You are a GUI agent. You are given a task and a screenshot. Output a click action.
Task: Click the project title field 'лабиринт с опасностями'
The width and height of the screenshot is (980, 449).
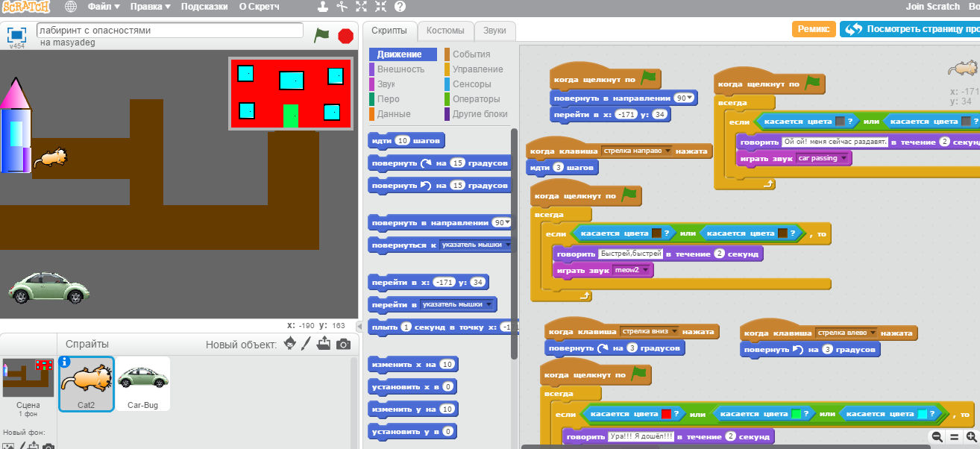(170, 31)
